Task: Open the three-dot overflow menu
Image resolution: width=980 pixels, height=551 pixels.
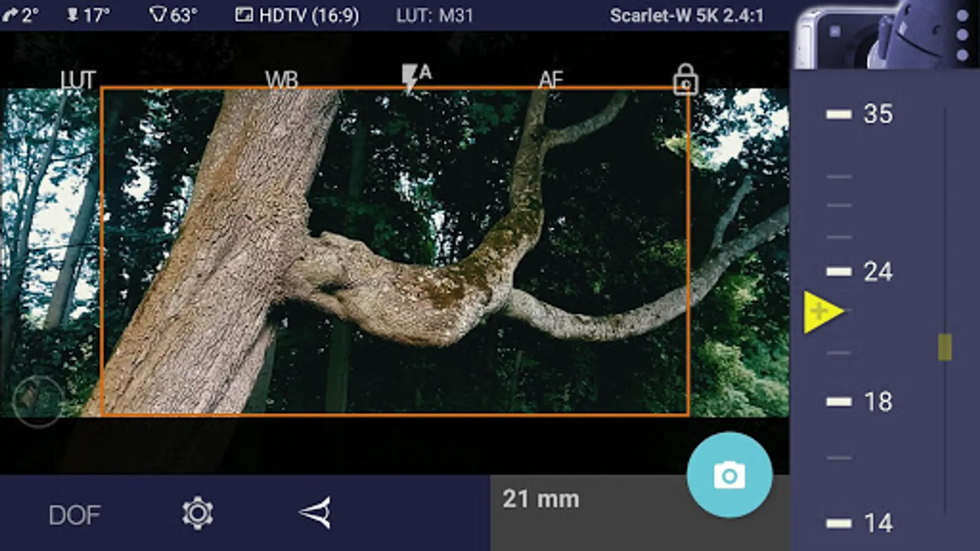Action: pyautogui.click(x=962, y=35)
